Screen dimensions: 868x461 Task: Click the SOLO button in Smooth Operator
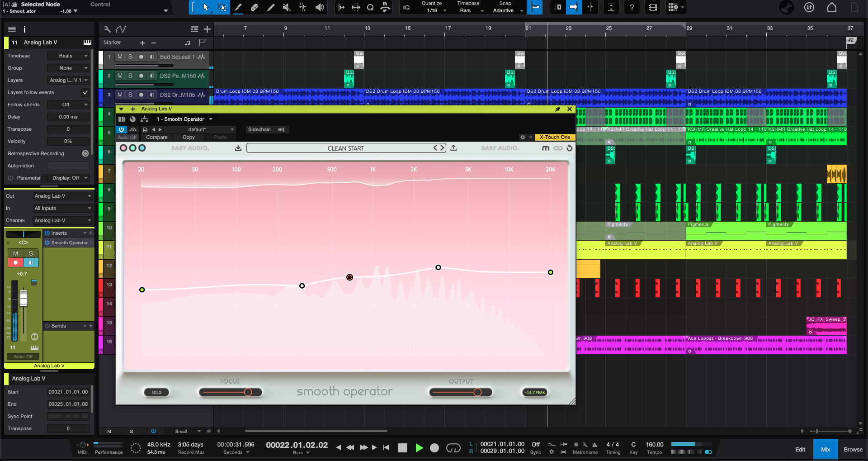click(x=156, y=392)
